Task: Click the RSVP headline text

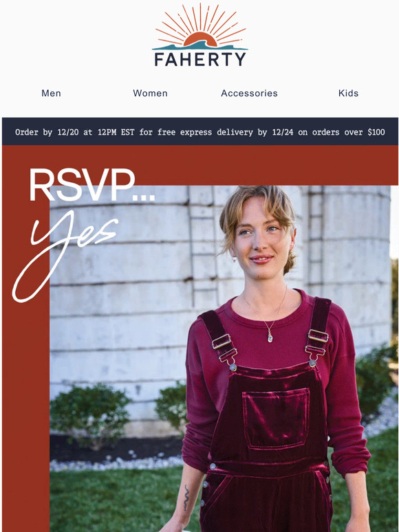Action: click(x=91, y=186)
